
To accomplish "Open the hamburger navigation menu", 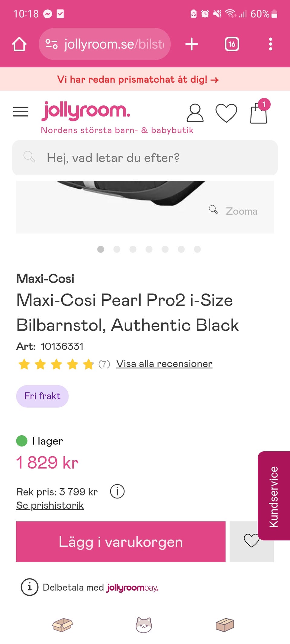I will coord(21,112).
